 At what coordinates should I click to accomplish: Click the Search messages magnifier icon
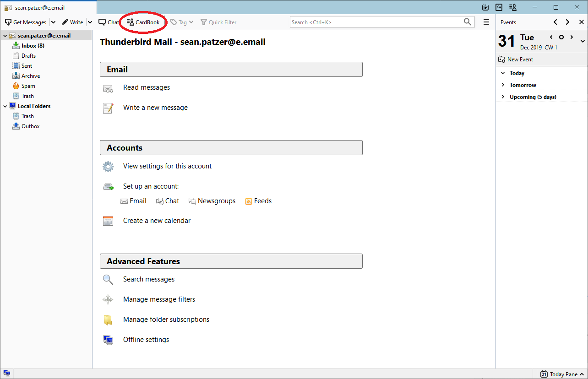tap(108, 280)
